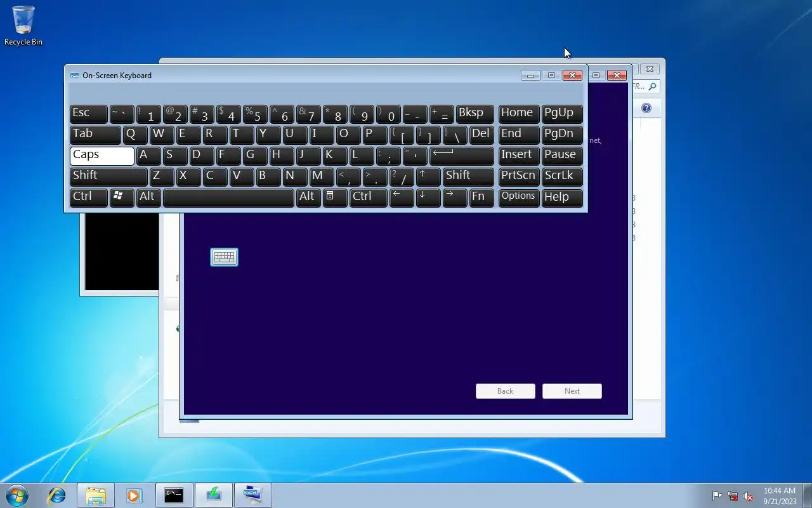Viewport: 812px width, 508px height.
Task: Open the Windows Start menu
Action: point(17,495)
